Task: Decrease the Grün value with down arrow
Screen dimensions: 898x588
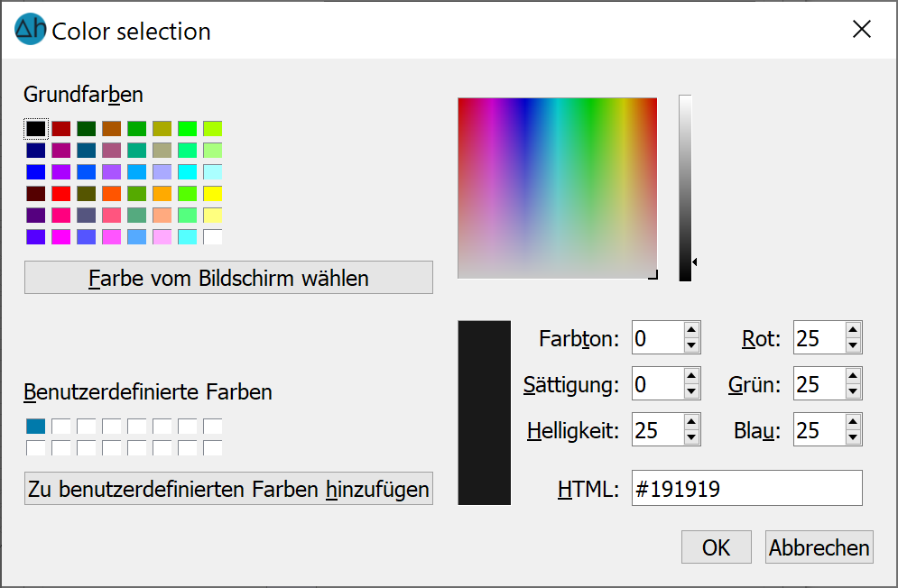Action: pyautogui.click(x=854, y=391)
